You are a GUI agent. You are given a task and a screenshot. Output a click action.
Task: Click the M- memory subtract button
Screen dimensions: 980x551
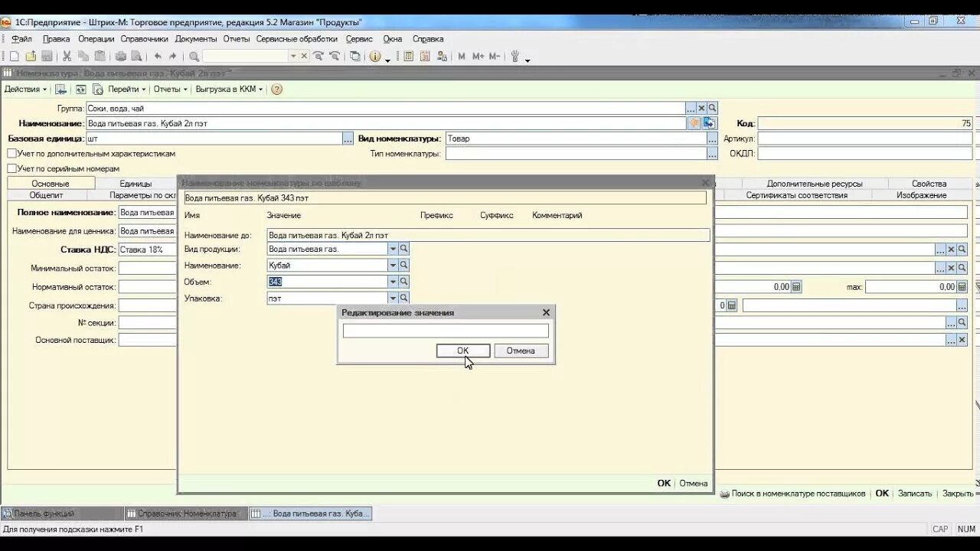[494, 56]
